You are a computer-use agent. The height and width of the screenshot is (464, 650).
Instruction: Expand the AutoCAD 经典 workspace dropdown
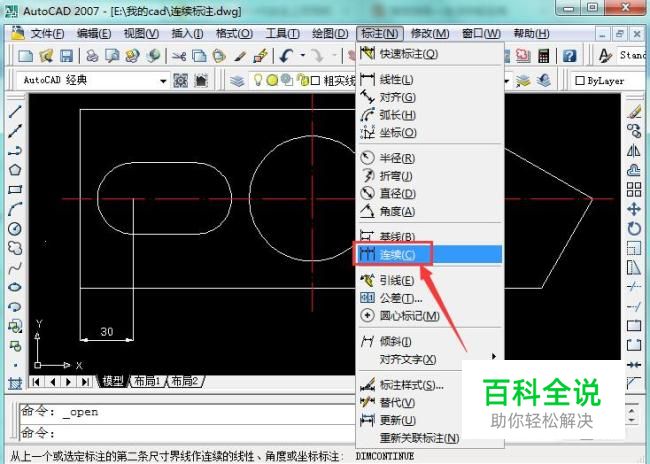163,81
